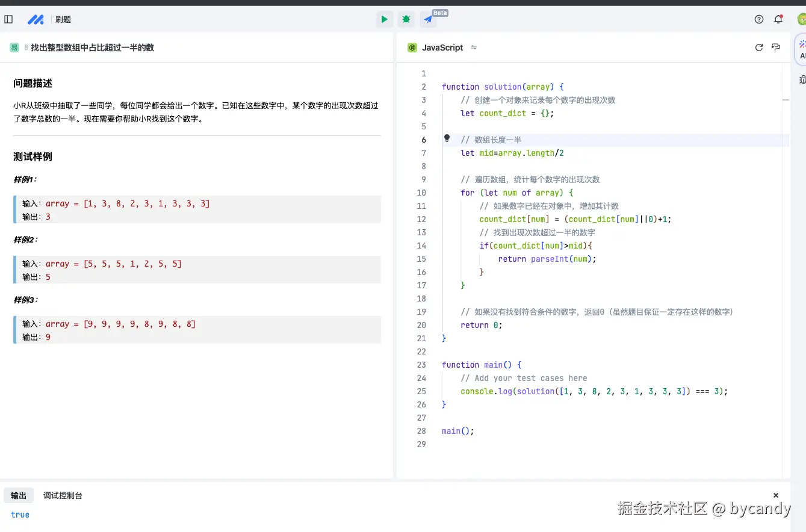Toggle the Beta feature badge
This screenshot has width=806, height=532.
pos(439,12)
